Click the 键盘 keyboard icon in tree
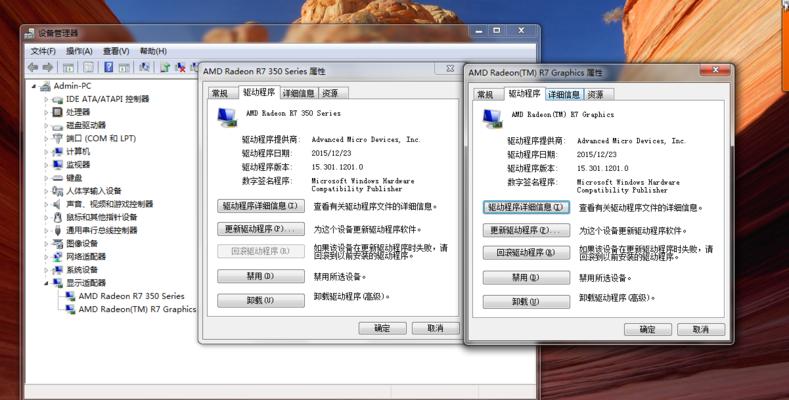 [x=57, y=178]
